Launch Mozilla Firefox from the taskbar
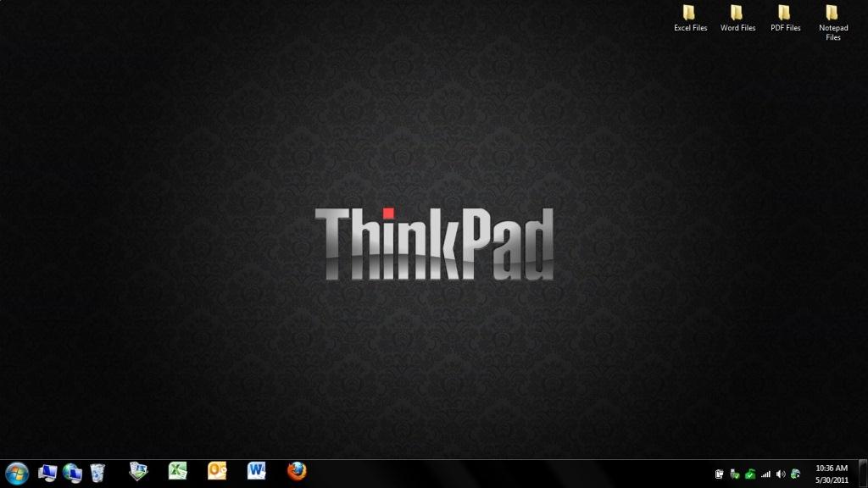Viewport: 868px width, 488px height. [x=296, y=472]
